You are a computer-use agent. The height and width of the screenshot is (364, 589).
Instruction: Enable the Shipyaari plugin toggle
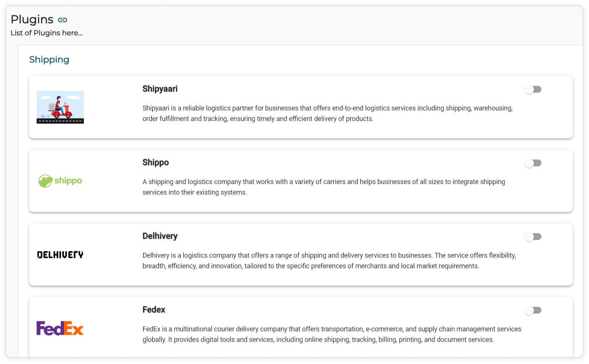point(533,89)
